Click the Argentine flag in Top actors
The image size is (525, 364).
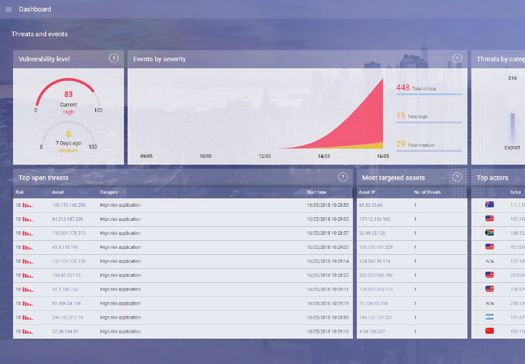click(490, 317)
